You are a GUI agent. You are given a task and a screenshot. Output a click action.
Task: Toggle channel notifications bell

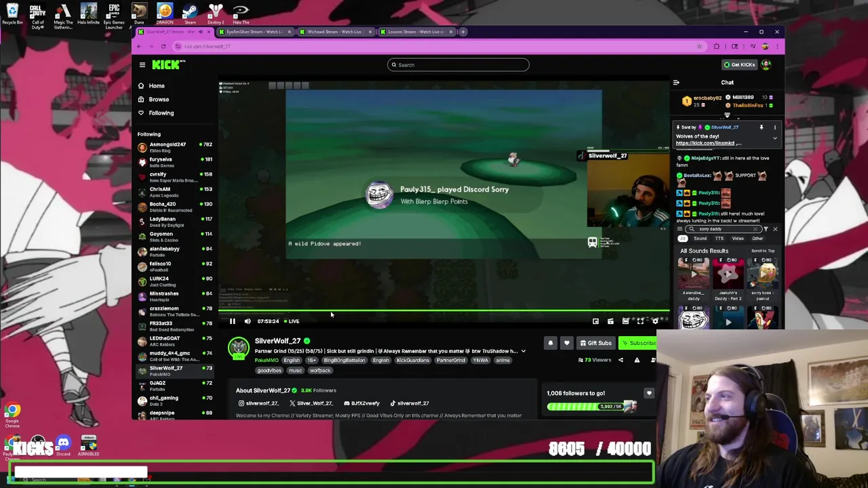551,343
